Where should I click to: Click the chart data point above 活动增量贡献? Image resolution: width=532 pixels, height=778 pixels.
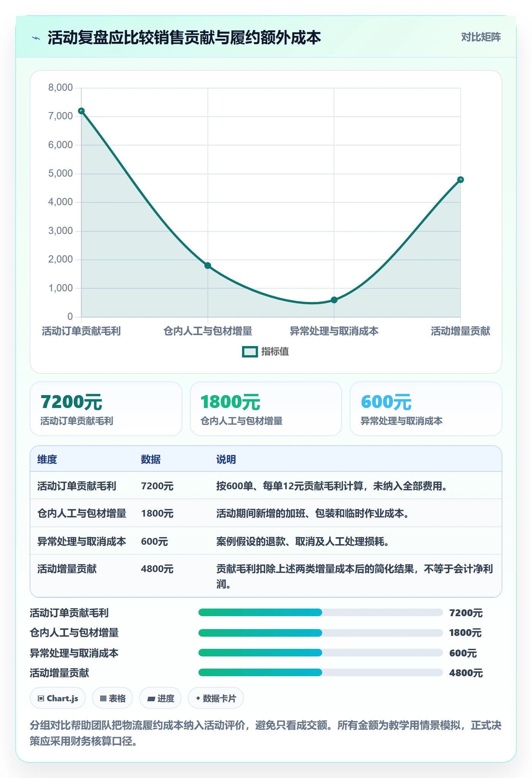click(x=460, y=180)
